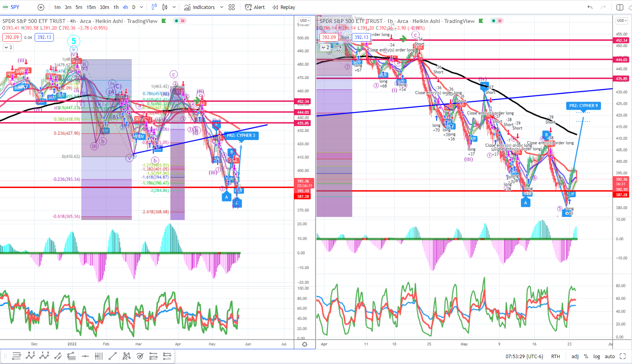Screen dimensions: 632x364
Task: Click the green flag icon on right chart title
Action: [x=481, y=21]
